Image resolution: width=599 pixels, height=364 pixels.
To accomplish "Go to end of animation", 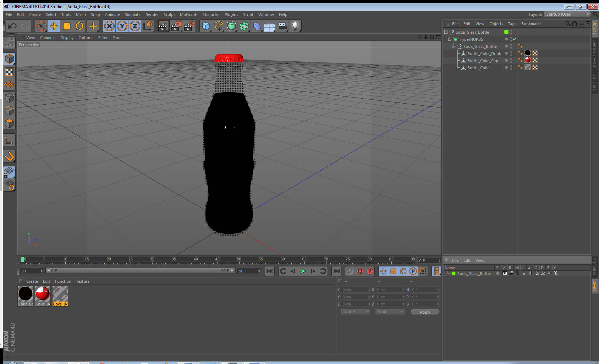I will pyautogui.click(x=336, y=271).
